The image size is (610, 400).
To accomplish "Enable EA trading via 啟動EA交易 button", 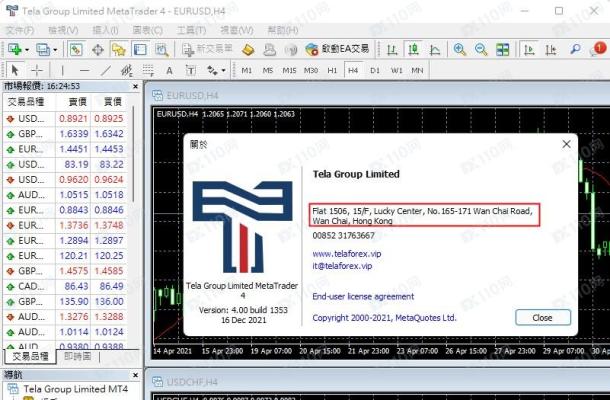I will click(337, 49).
